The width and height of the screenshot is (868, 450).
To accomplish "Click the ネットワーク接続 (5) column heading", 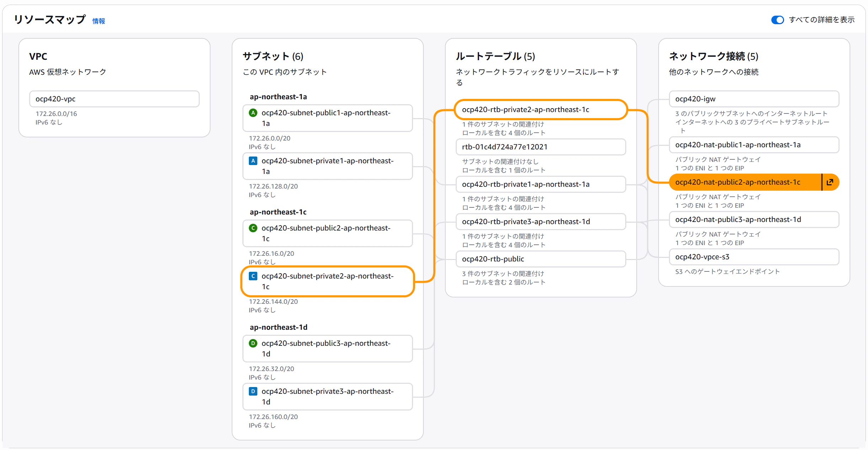I will pyautogui.click(x=714, y=56).
